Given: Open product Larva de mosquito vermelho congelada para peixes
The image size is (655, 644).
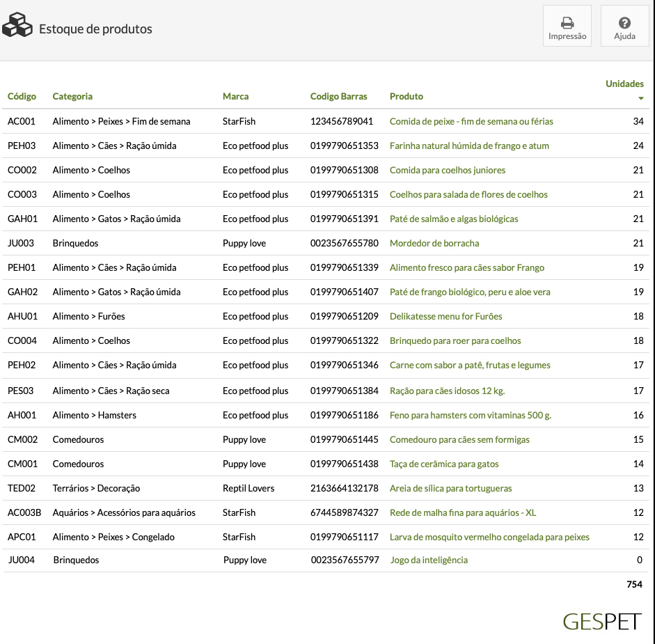Looking at the screenshot, I should pos(489,537).
